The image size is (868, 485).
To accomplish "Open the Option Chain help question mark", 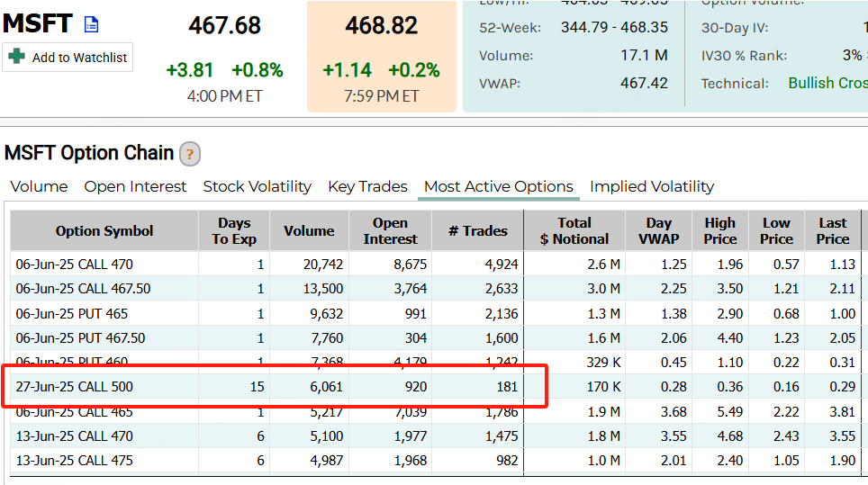I will click(189, 154).
